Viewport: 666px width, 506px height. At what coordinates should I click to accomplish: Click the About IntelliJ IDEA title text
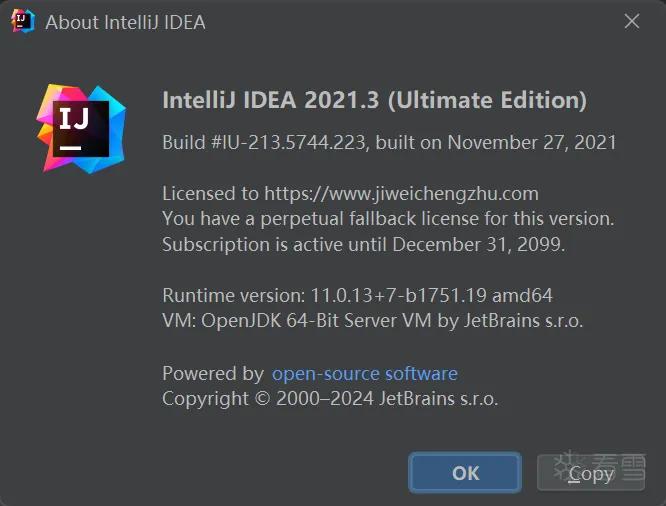pyautogui.click(x=125, y=22)
